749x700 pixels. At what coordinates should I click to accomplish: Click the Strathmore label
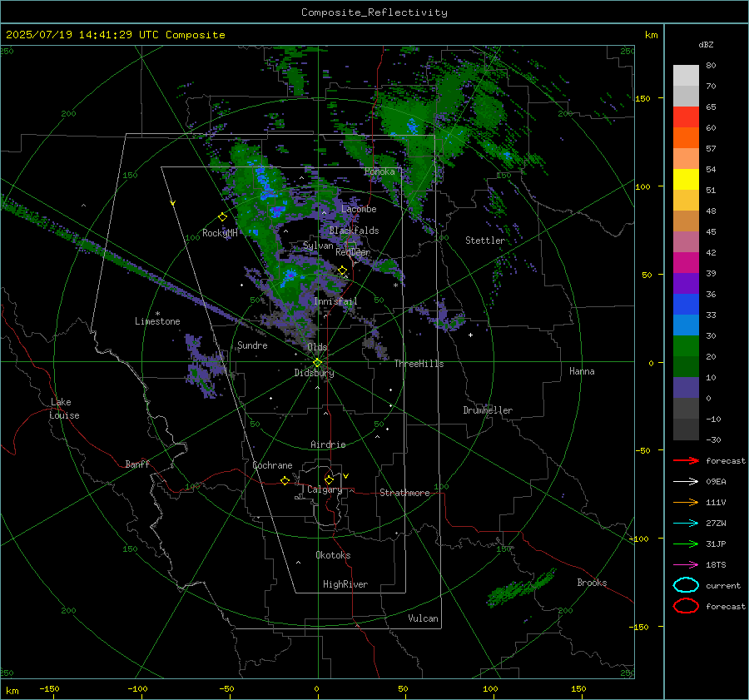click(404, 493)
